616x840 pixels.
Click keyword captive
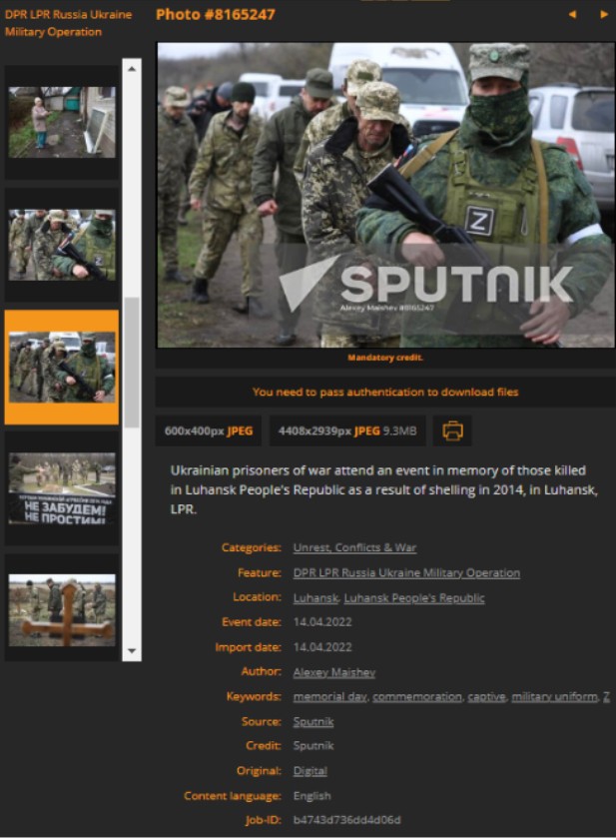coord(486,696)
